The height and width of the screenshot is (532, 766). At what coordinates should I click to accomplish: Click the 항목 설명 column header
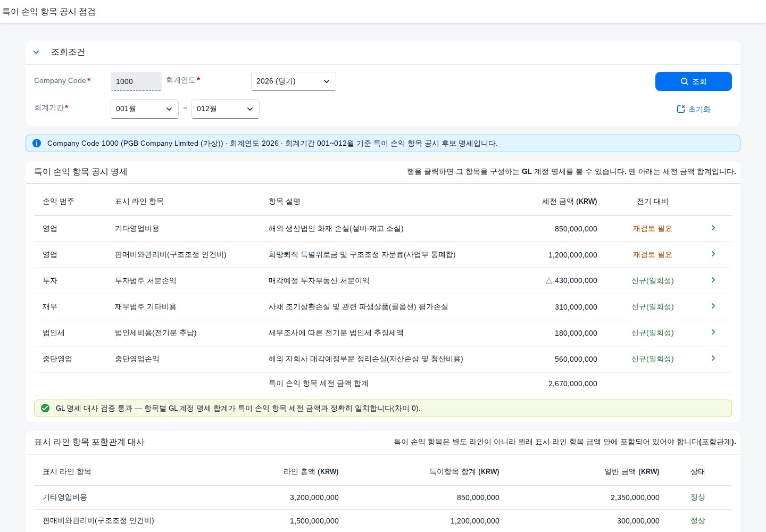tap(285, 202)
